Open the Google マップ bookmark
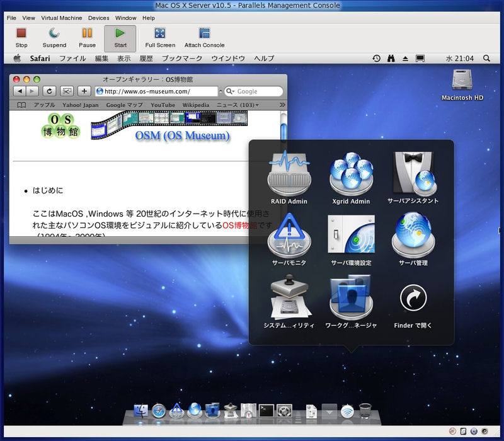 124,105
